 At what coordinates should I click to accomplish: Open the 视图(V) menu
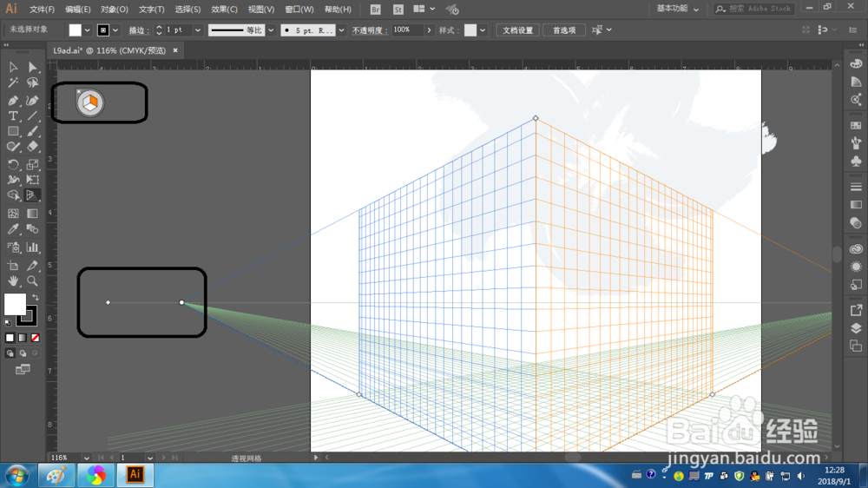tap(260, 10)
